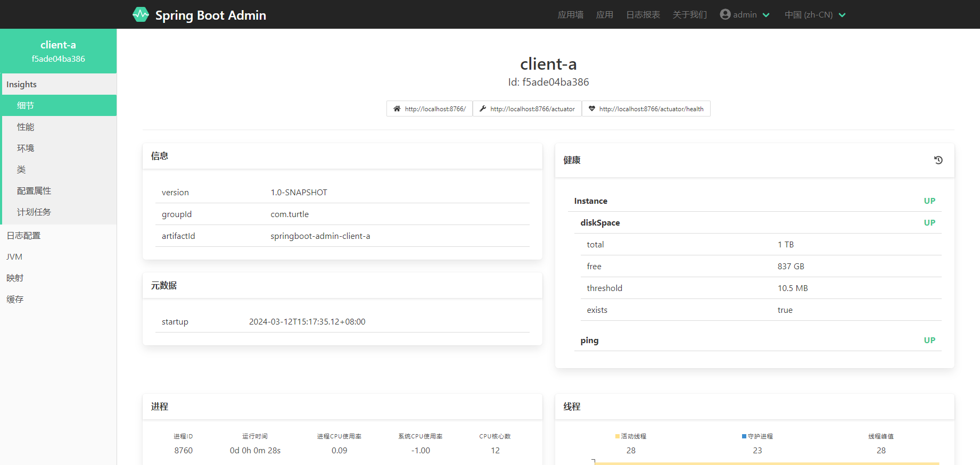Click the startup timestamp value

307,321
